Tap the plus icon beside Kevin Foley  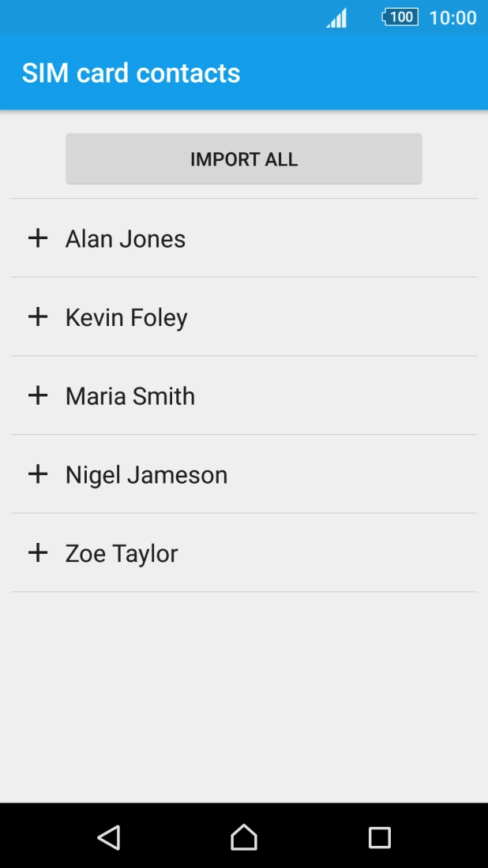tap(38, 317)
